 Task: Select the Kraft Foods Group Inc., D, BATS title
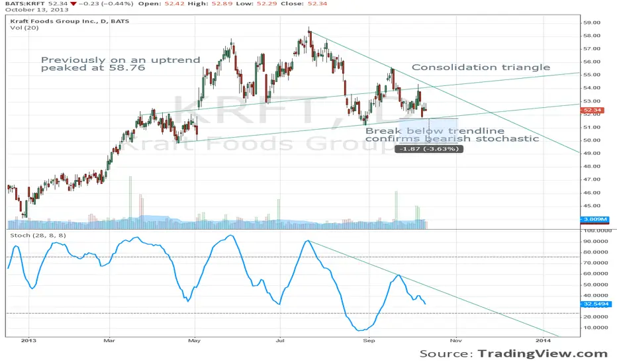(x=70, y=21)
